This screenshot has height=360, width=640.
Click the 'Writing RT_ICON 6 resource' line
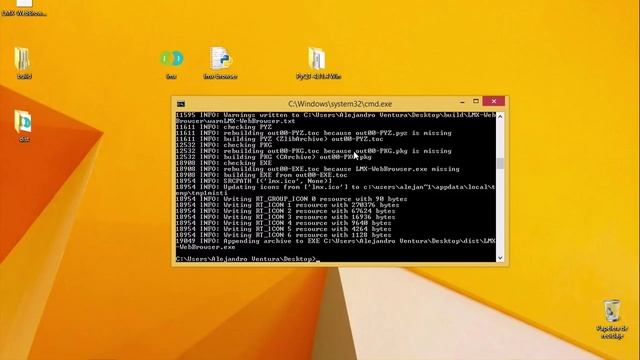[x=284, y=235]
